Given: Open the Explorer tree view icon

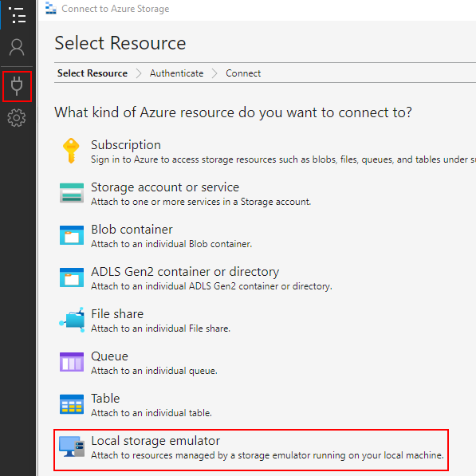Looking at the screenshot, I should (17, 14).
